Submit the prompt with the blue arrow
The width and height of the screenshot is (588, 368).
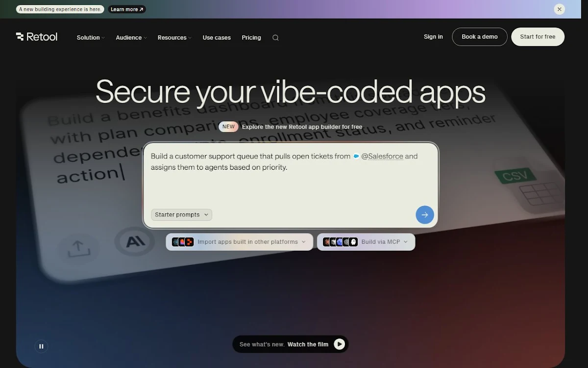click(425, 215)
